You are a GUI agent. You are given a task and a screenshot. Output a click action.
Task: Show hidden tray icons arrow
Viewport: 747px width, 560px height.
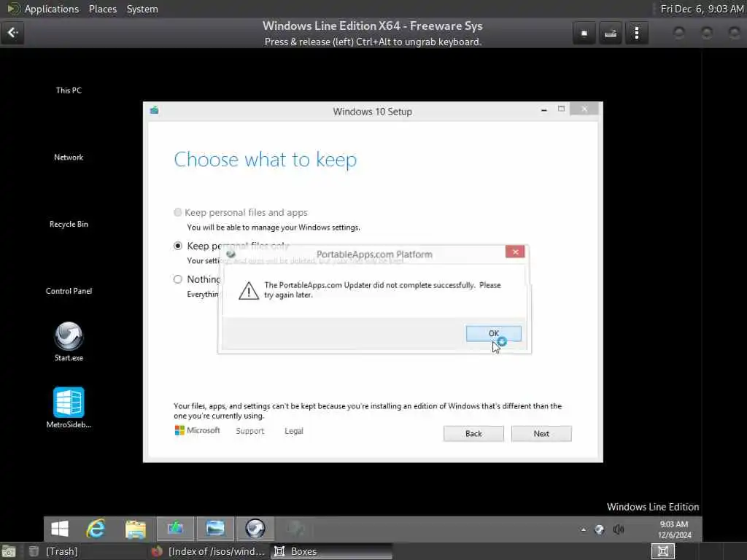(x=584, y=529)
